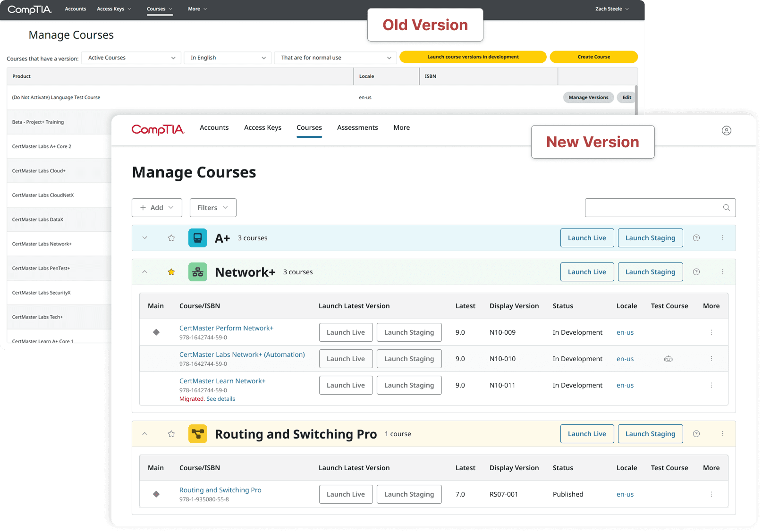Open the Add dropdown
The width and height of the screenshot is (762, 532).
click(x=157, y=208)
